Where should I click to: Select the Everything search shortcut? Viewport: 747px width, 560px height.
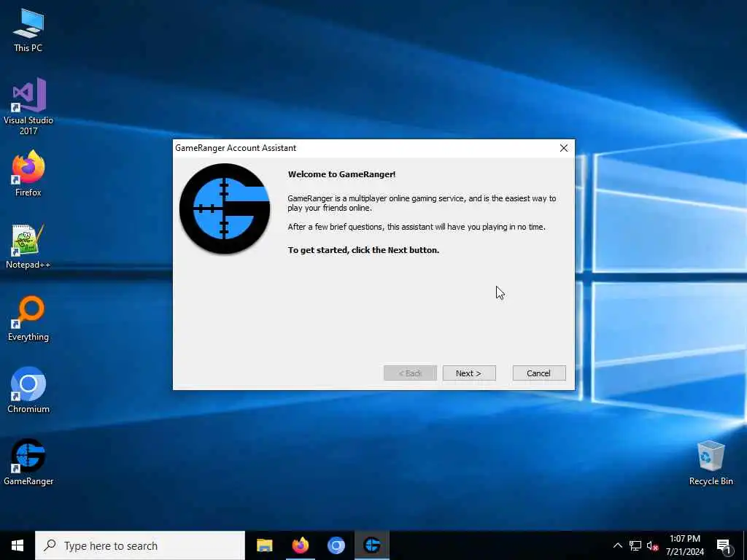point(28,318)
